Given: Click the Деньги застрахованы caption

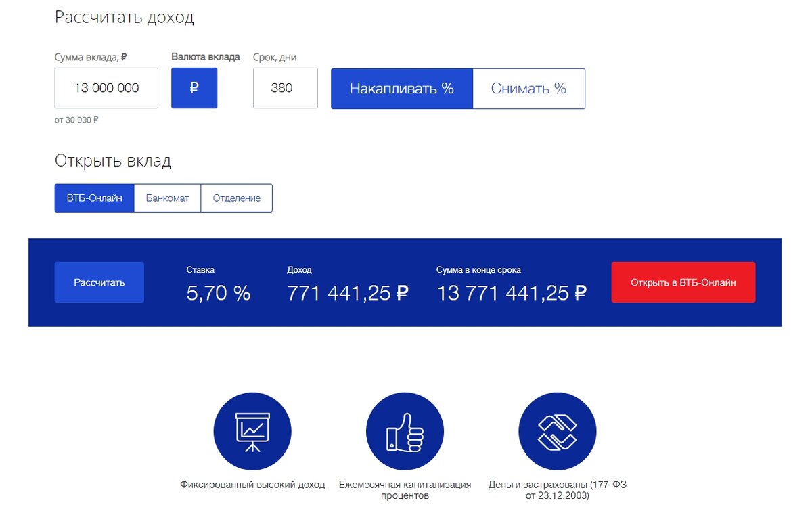Looking at the screenshot, I should pos(558,490).
